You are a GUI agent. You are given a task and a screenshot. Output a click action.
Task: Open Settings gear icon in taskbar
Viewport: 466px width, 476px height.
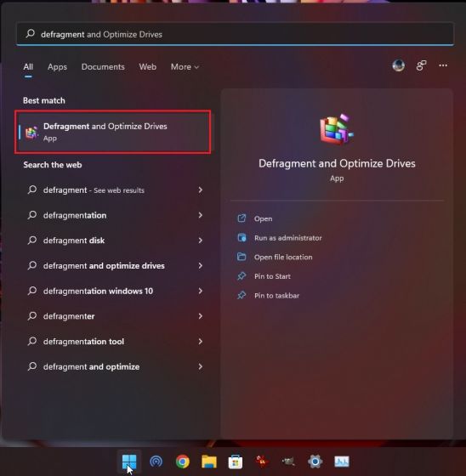315,462
